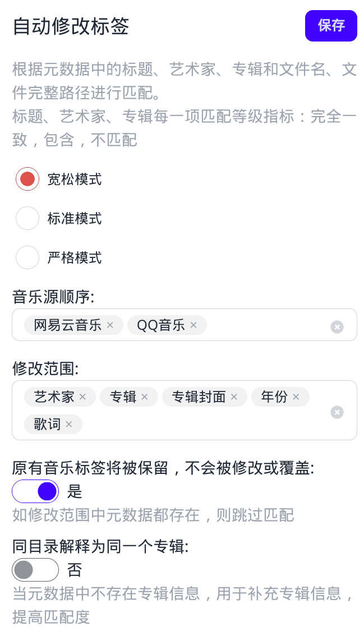Click the 保存 button
Viewport: 364px width, 636px height.
pyautogui.click(x=331, y=25)
